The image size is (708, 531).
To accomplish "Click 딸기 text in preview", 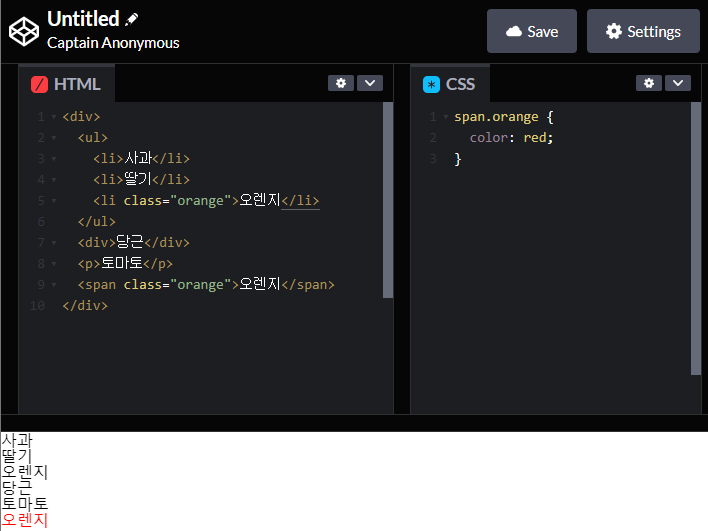I will [x=17, y=456].
